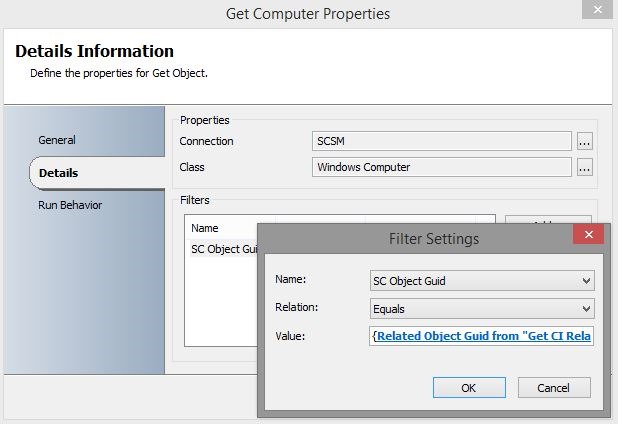
Task: Click the ellipsis button next to Connection
Action: pyautogui.click(x=585, y=141)
